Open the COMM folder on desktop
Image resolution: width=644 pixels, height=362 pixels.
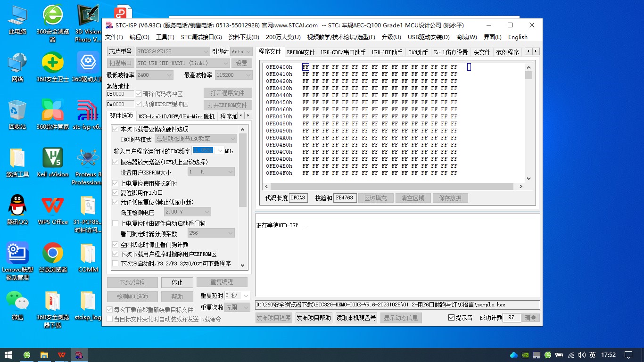88,257
